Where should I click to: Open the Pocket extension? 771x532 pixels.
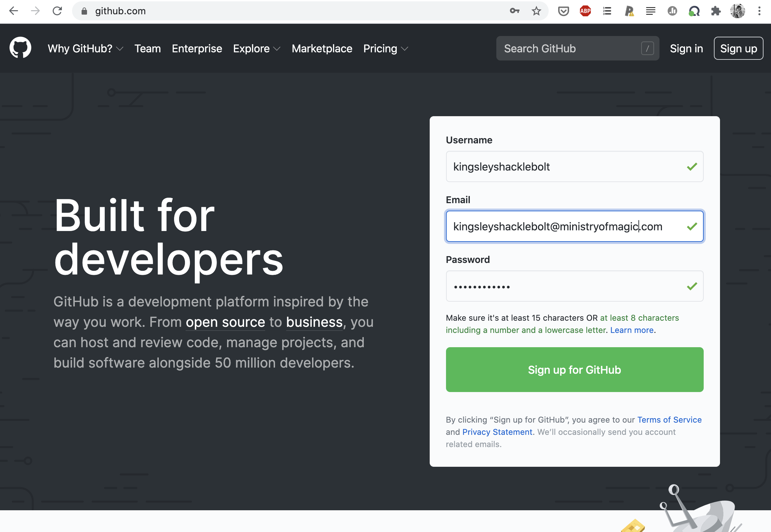click(x=564, y=11)
